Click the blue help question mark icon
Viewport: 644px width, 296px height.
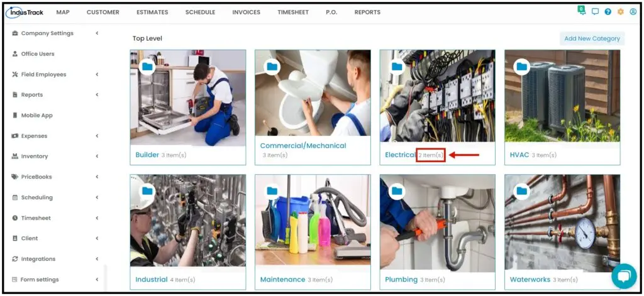[x=608, y=12]
